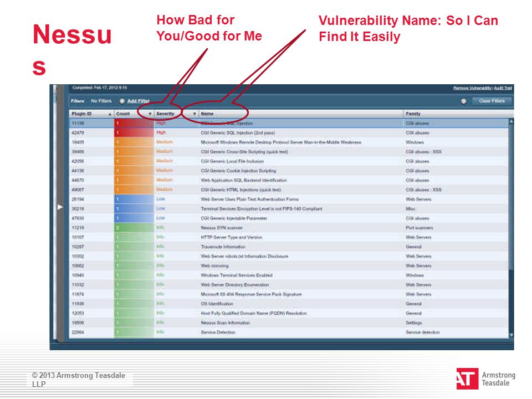Select Traceroute Information row
Screen dimensions: 532x399
coord(289,247)
